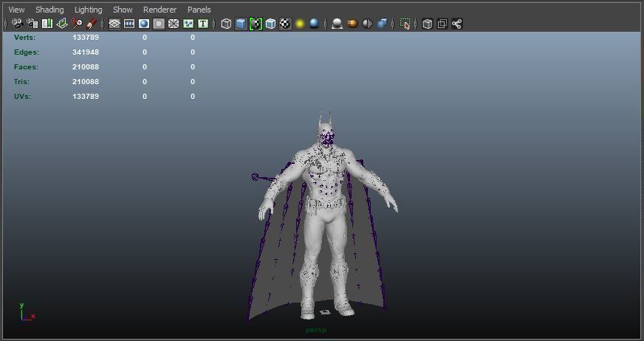The image size is (644, 341).
Task: Click the Tris: label
Action: 21,82
